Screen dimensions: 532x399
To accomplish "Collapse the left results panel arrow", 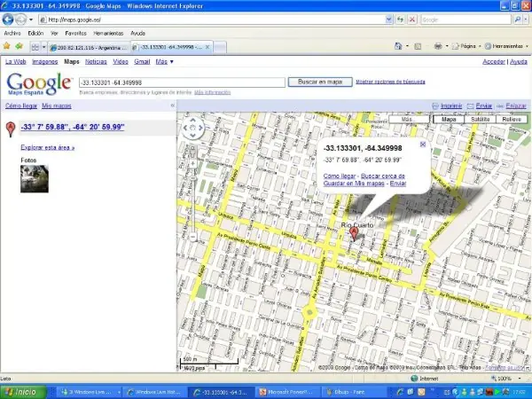I will pyautogui.click(x=172, y=105).
